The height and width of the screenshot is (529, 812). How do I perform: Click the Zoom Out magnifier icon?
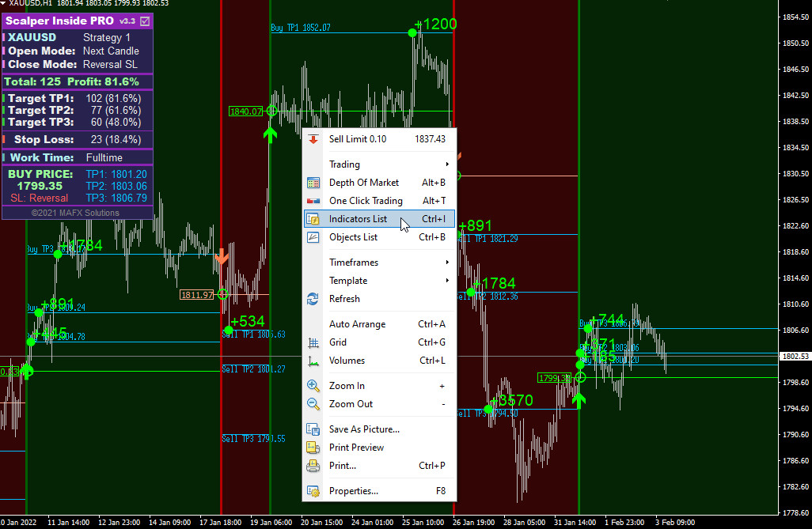point(313,404)
